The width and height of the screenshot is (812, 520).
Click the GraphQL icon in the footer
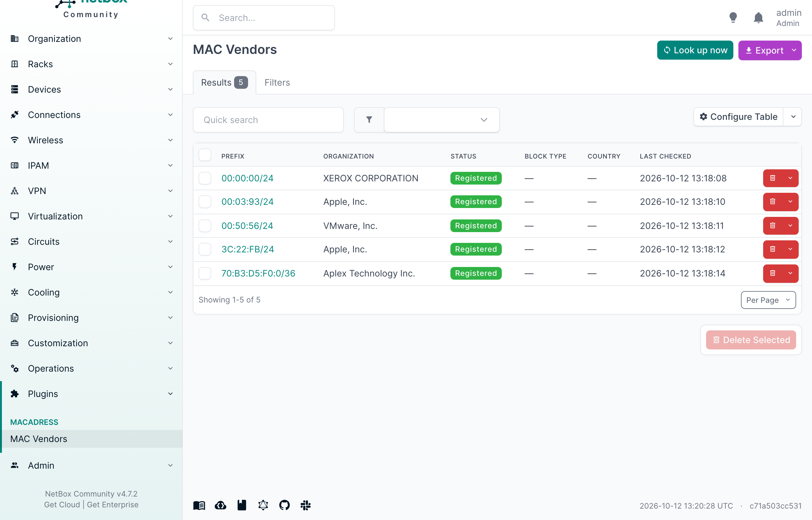(x=263, y=505)
